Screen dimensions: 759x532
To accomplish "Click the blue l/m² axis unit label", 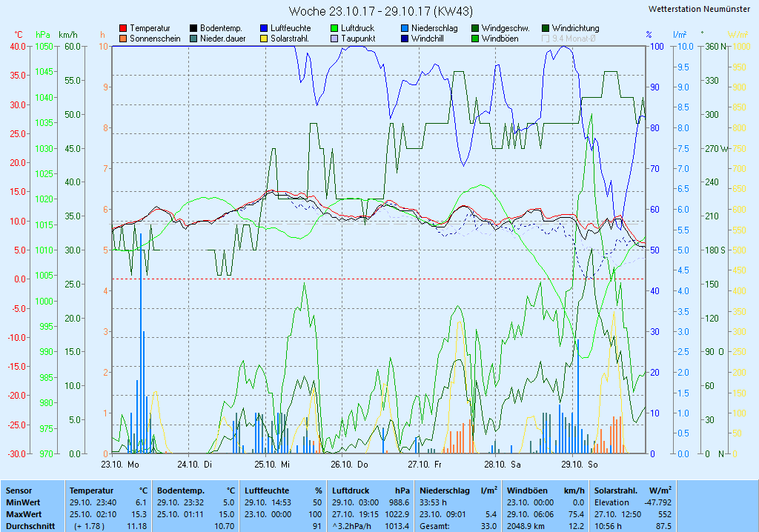I will (x=680, y=35).
